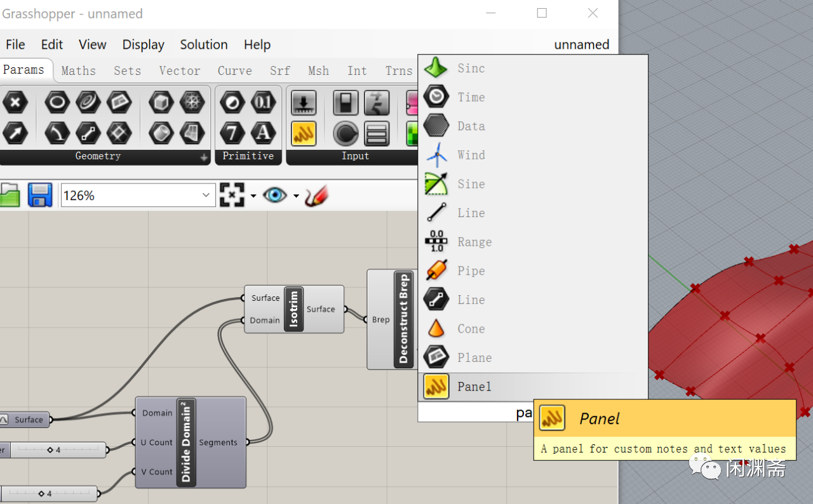Click the Button component icon in Input group
Viewport: 813px width, 504px height.
point(346,133)
